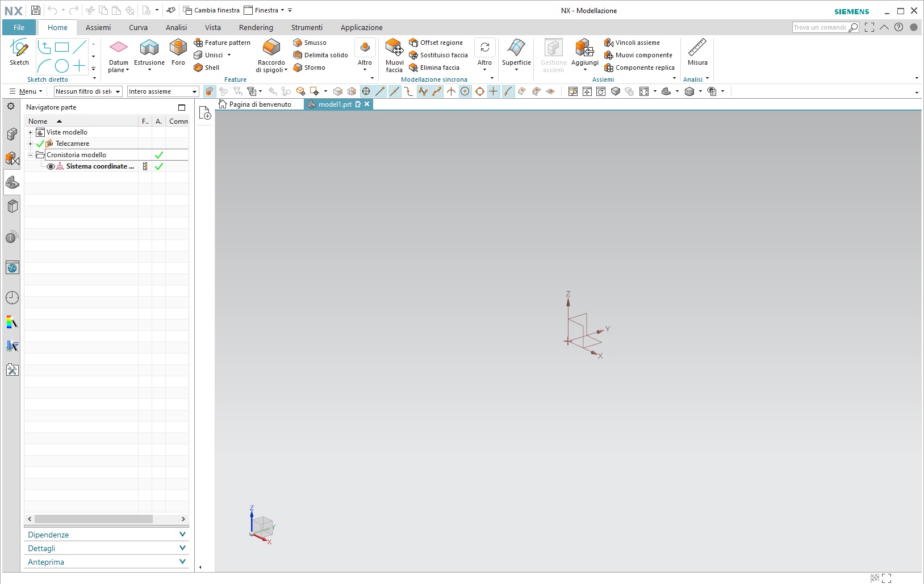Expand the Dettagli panel

(x=107, y=548)
